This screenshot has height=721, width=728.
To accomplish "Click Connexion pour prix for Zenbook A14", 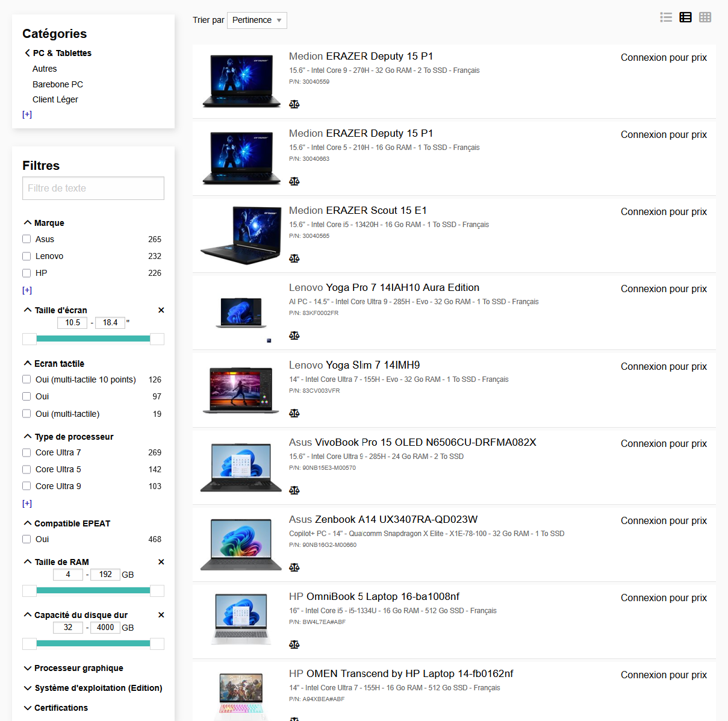I will [664, 521].
